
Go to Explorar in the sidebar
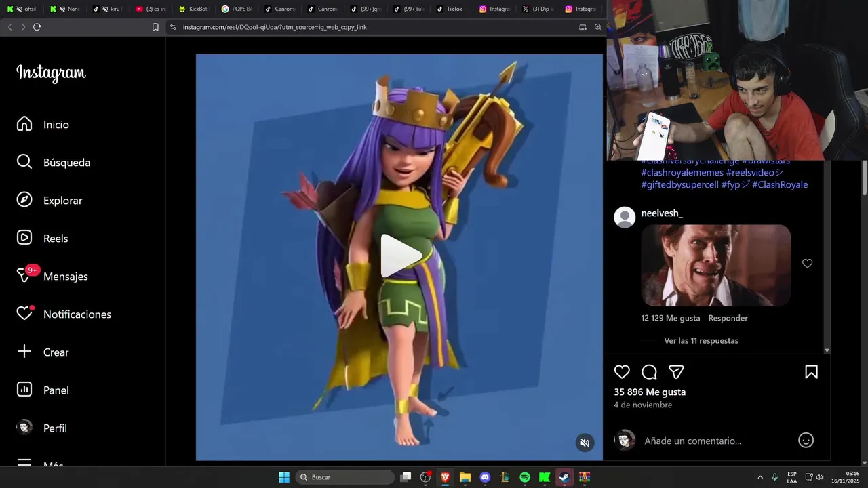(x=50, y=201)
